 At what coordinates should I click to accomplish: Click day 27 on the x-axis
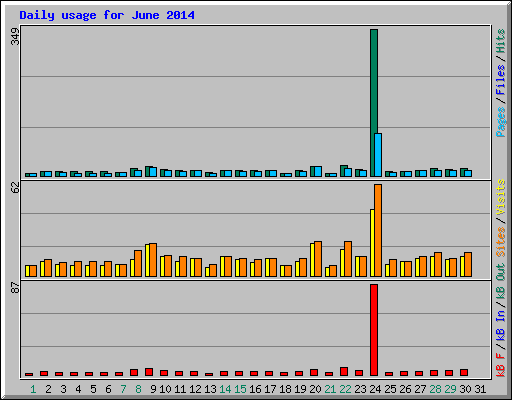click(x=420, y=389)
